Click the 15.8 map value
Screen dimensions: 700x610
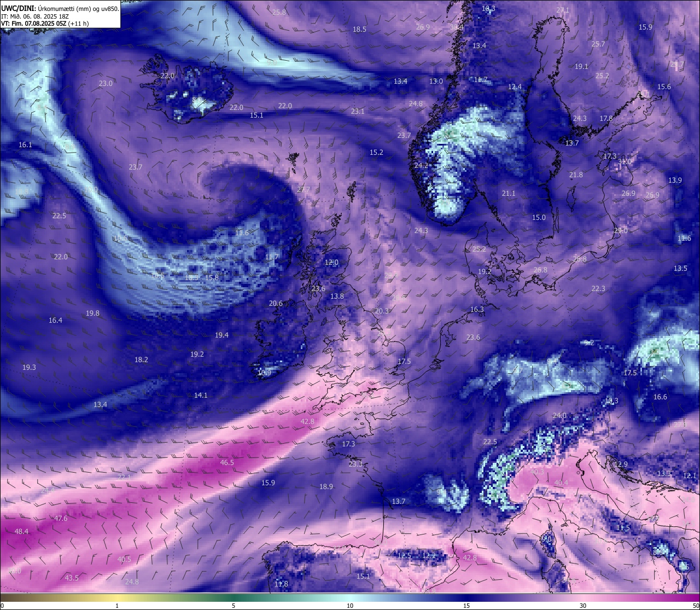[212, 277]
